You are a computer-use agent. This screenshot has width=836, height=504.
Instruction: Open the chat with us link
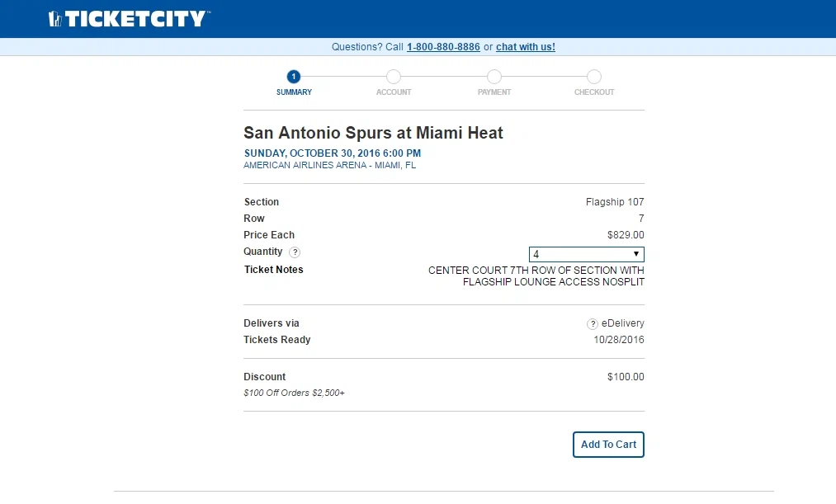tap(526, 47)
